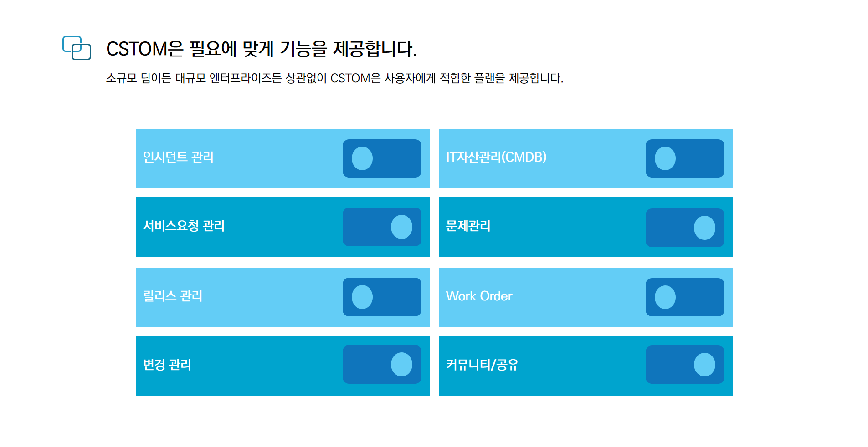Enable the 인시던트 관리 toggle
Screen dimensions: 868x447
(x=382, y=158)
